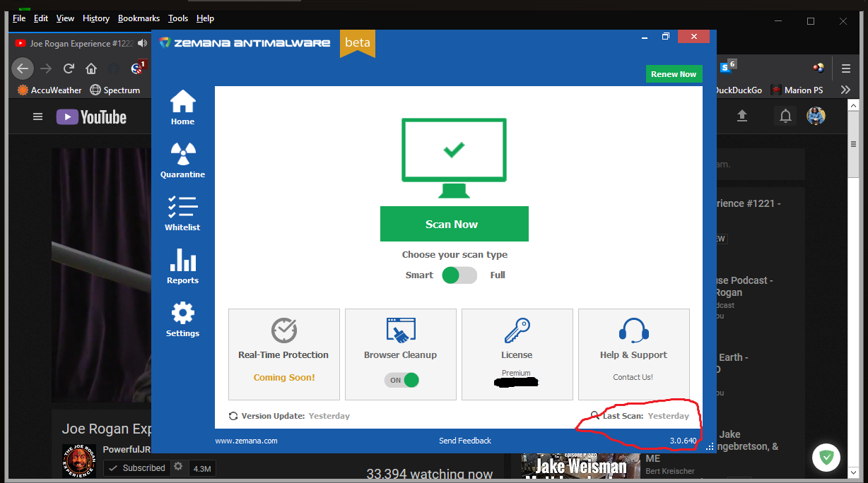Mute the tab using its speaker icon

[143, 44]
